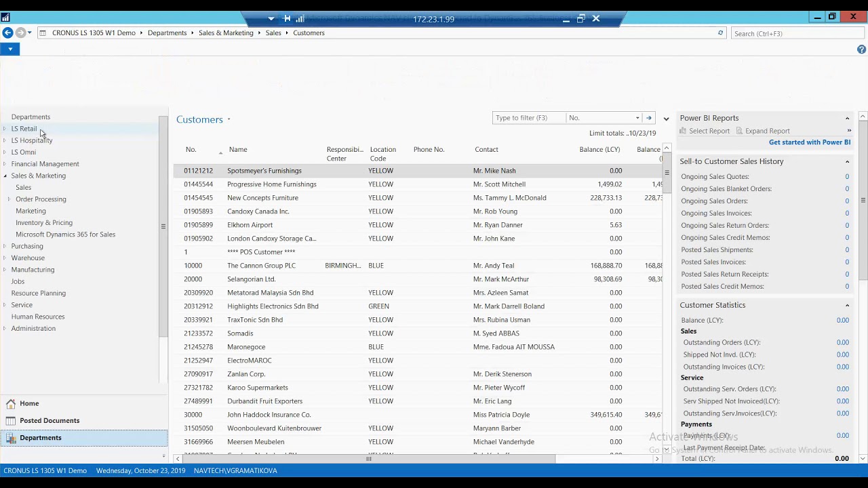Open the application menu dropdown arrow
The image size is (868, 488).
(x=10, y=49)
